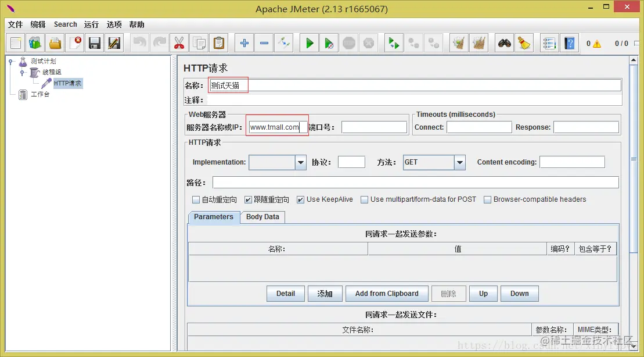This screenshot has height=357, width=644.
Task: Open the 帮助 menu
Action: (137, 24)
